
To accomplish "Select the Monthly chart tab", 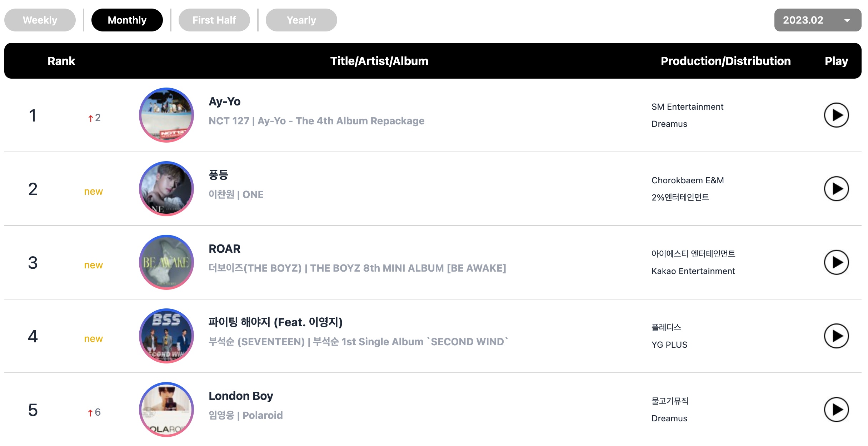I will point(127,20).
